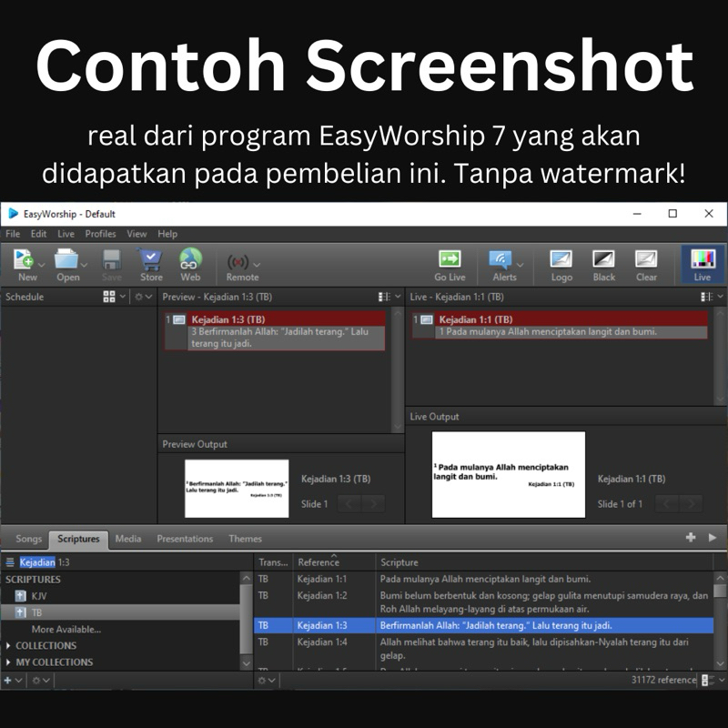Click the scripture list vertical scrollbar
728x728 pixels.
point(720,621)
